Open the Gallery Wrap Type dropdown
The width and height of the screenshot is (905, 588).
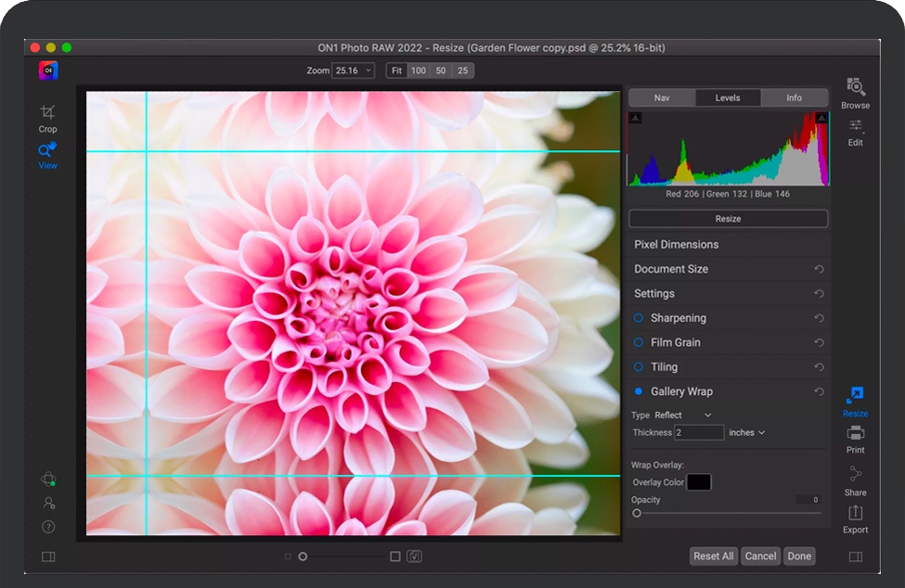point(683,415)
